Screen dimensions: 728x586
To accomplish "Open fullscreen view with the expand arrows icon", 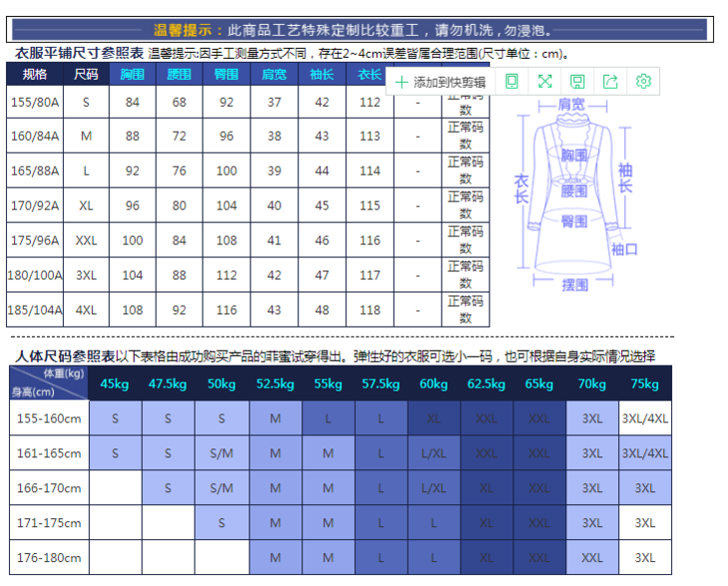I will (x=545, y=82).
